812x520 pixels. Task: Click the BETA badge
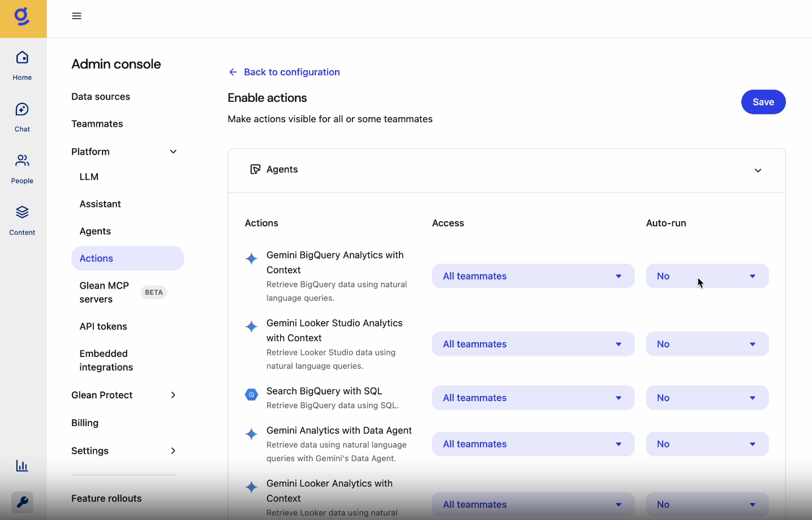point(154,293)
